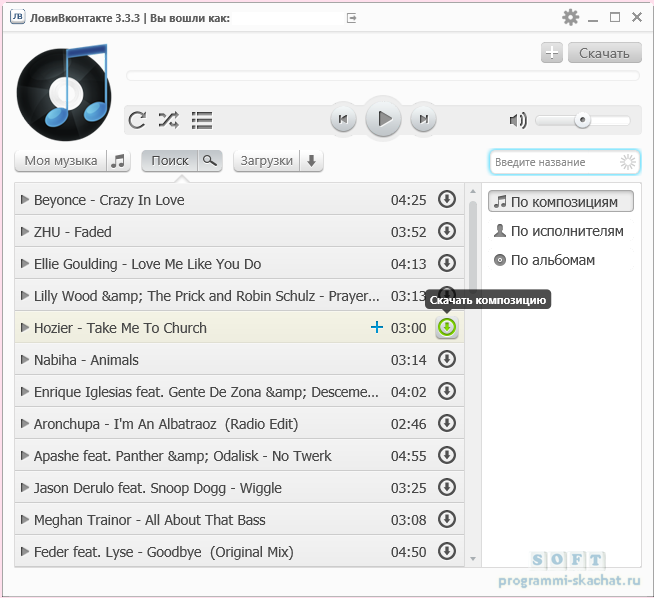The image size is (654, 598).
Task: Adjust the volume slider handle
Action: pos(581,120)
